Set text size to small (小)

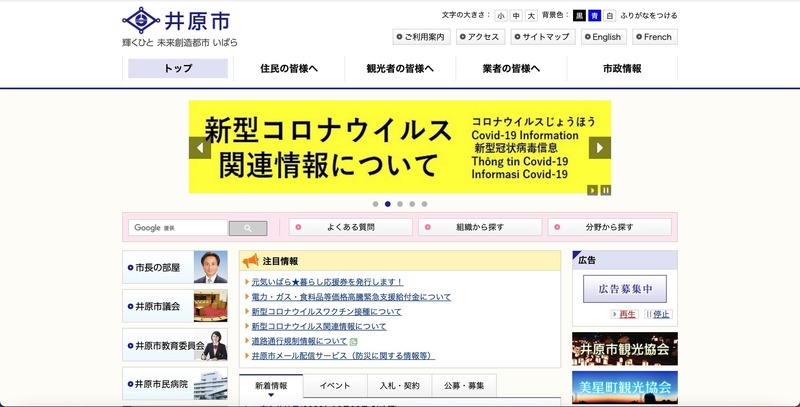[x=500, y=16]
